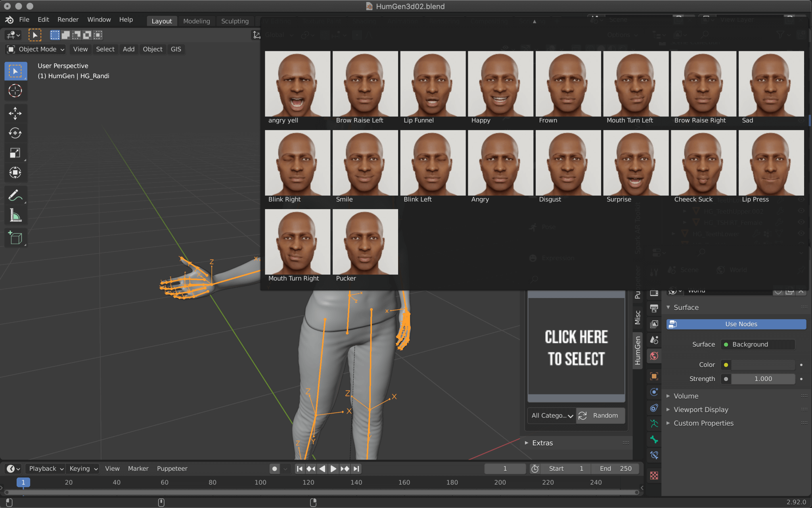
Task: Open the Render menu
Action: 68,19
